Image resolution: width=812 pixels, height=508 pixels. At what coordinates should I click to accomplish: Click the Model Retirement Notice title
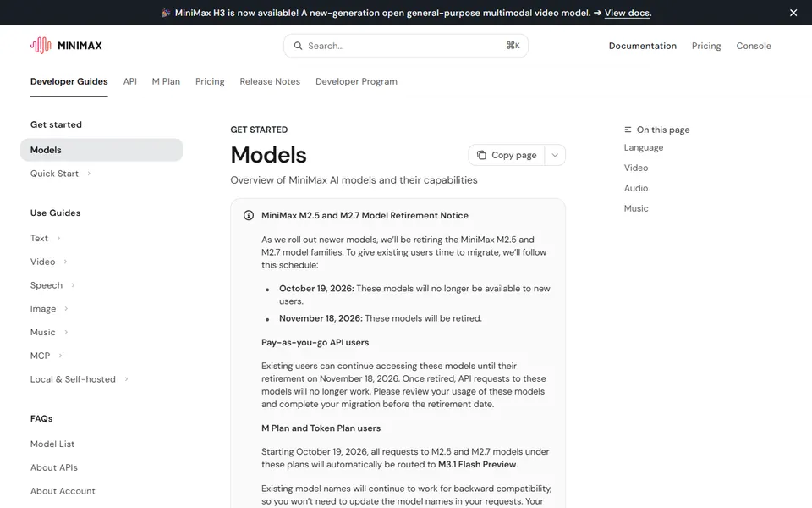(x=365, y=215)
